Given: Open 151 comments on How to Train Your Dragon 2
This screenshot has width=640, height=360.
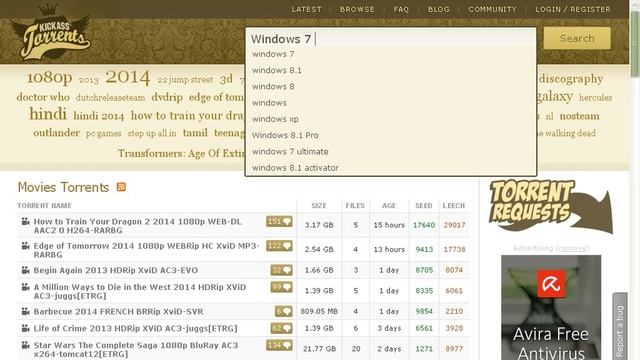Looking at the screenshot, I should [x=279, y=222].
